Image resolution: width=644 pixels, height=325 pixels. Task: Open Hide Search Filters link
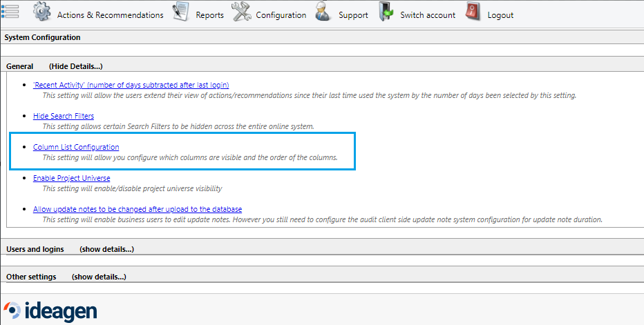click(x=64, y=116)
